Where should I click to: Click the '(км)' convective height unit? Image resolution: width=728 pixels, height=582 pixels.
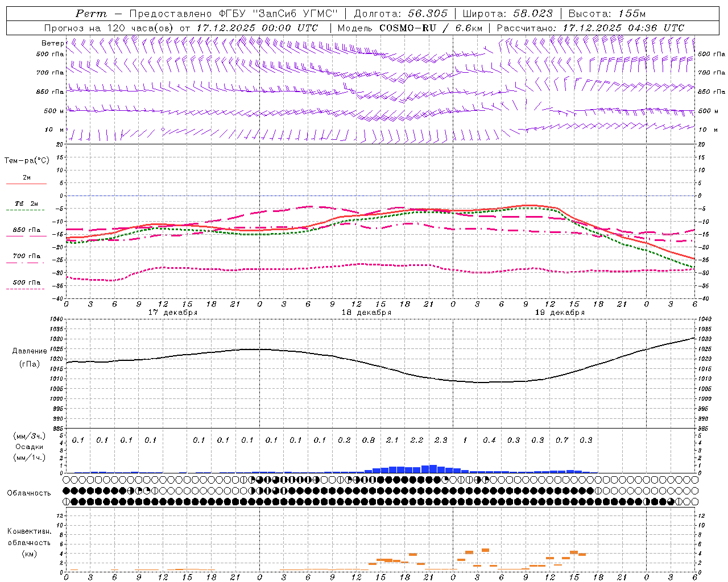(29, 554)
